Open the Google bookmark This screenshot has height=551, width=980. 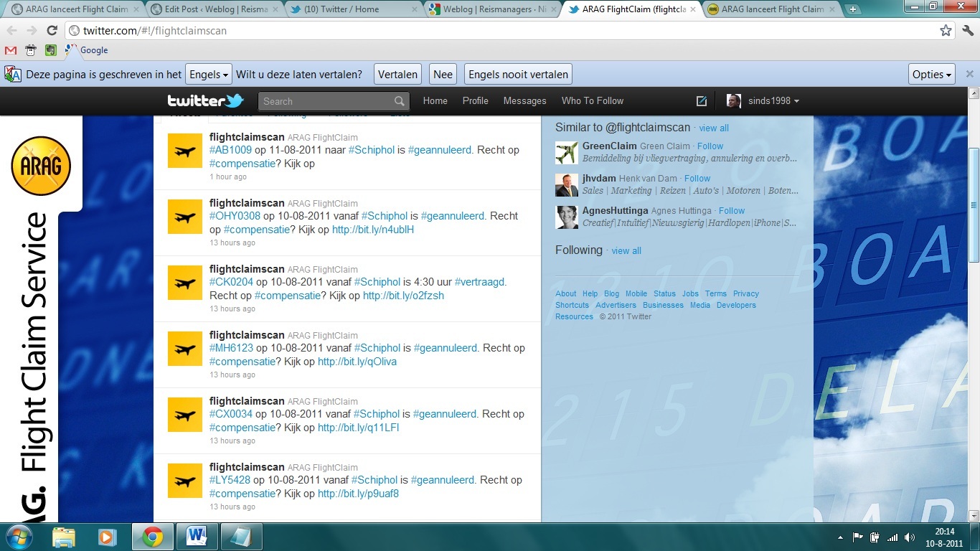86,50
